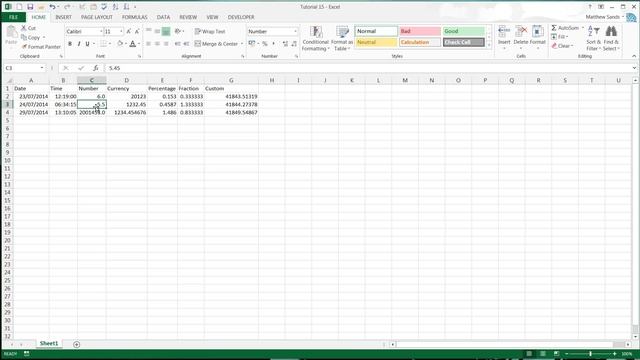Toggle Bottom Align in Alignment group

pyautogui.click(x=166, y=31)
